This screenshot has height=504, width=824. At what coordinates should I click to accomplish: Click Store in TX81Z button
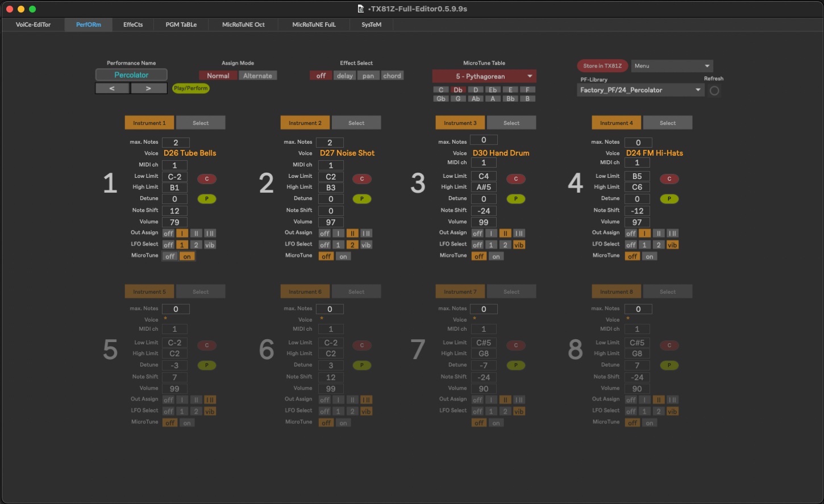coord(602,66)
